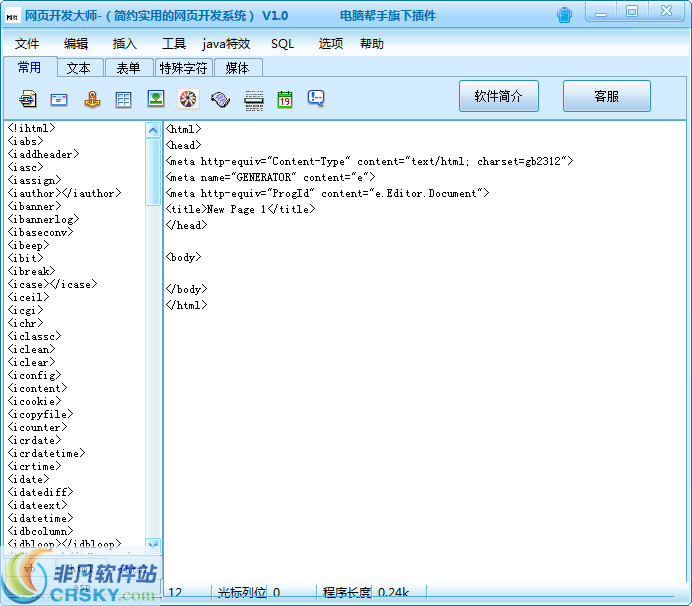
Task: Select <ibeep> in the tag list
Action: click(x=28, y=245)
